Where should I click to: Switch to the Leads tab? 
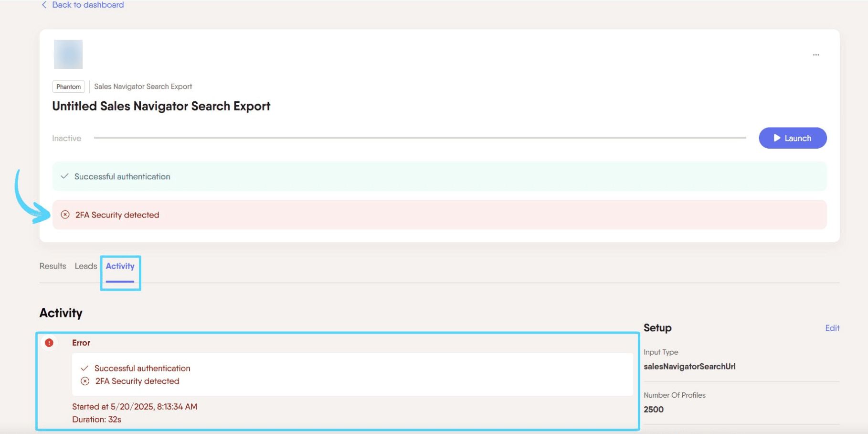[85, 266]
